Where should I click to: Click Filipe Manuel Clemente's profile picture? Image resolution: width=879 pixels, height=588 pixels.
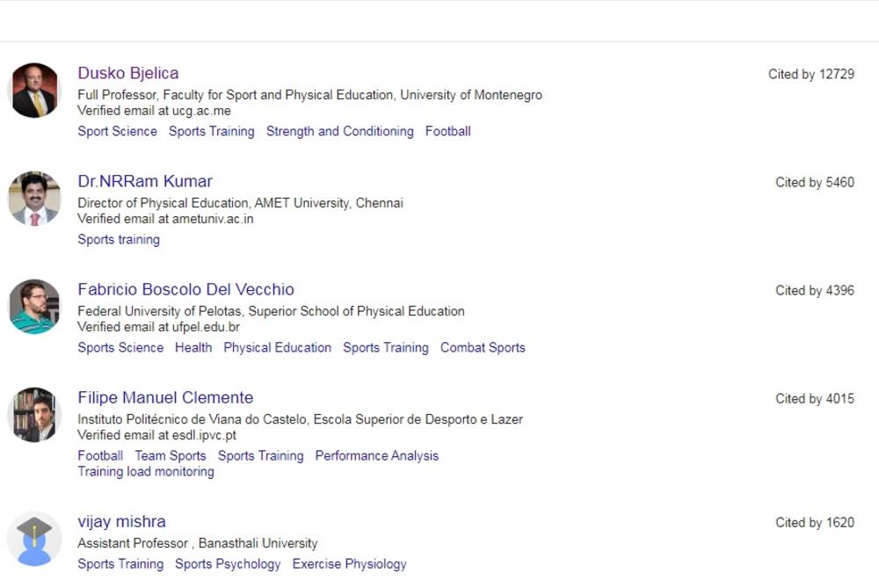(x=34, y=415)
